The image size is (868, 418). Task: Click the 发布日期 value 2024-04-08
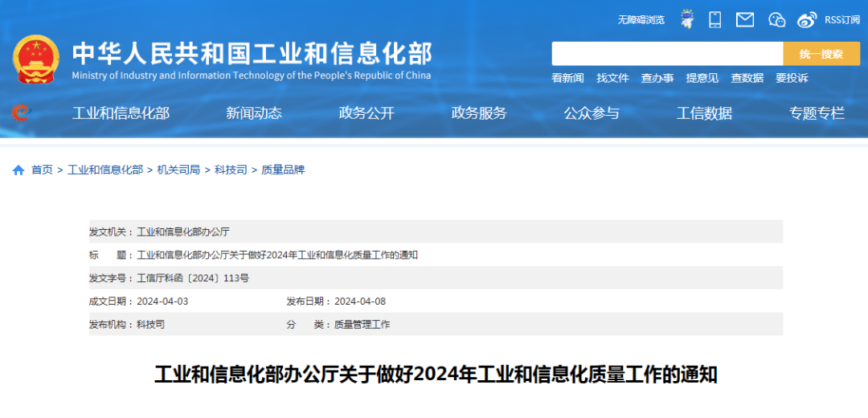pyautogui.click(x=360, y=301)
